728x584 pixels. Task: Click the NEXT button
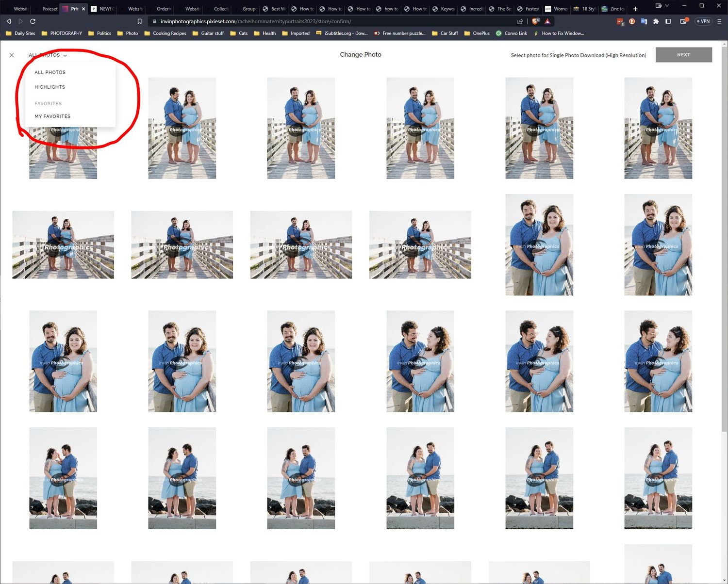[683, 55]
